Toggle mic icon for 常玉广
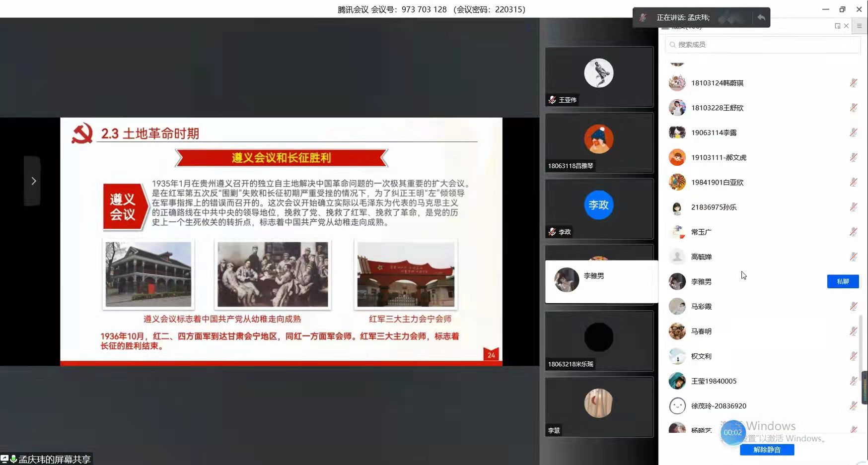 pos(853,232)
